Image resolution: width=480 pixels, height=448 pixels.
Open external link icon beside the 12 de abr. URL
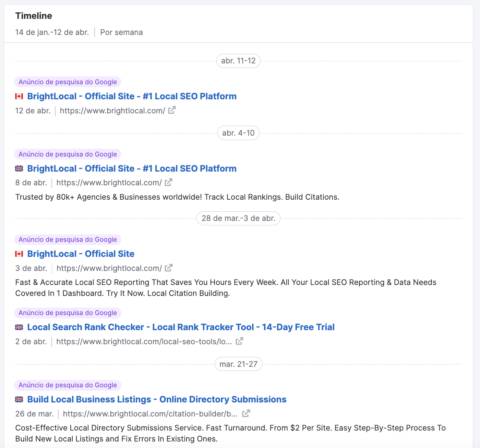[x=172, y=110]
